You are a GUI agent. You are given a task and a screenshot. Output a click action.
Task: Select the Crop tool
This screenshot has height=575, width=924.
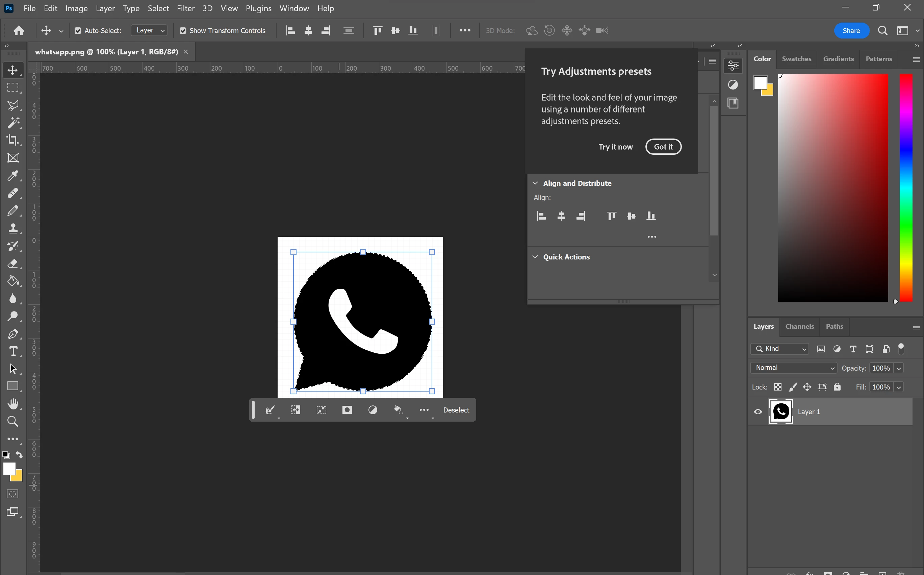coord(12,140)
